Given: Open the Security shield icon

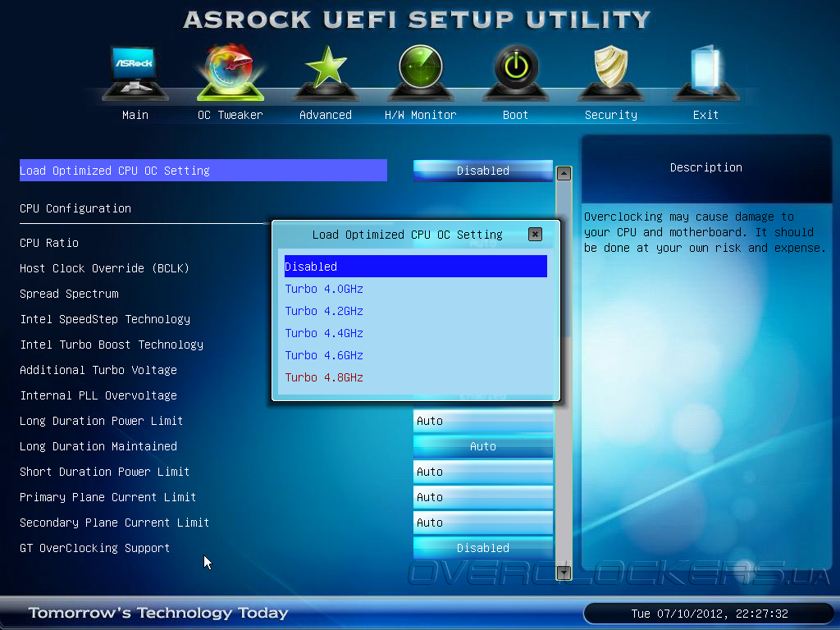Looking at the screenshot, I should point(610,73).
